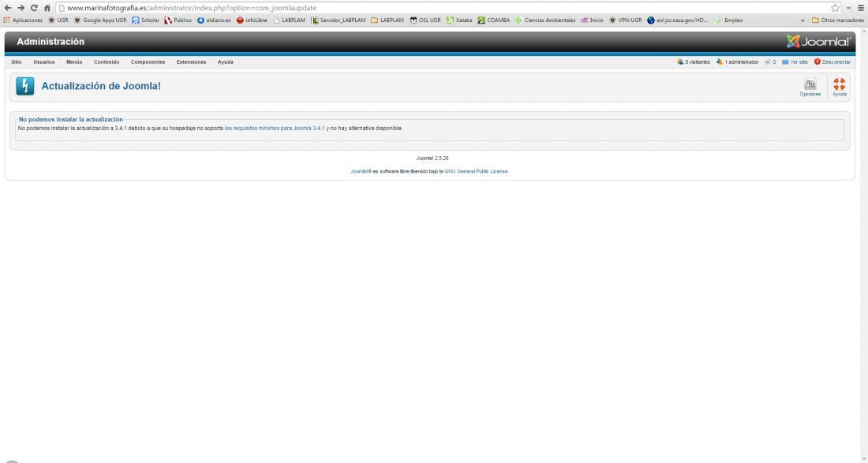Open the Ciencias Ambientales bookmark

(545, 20)
